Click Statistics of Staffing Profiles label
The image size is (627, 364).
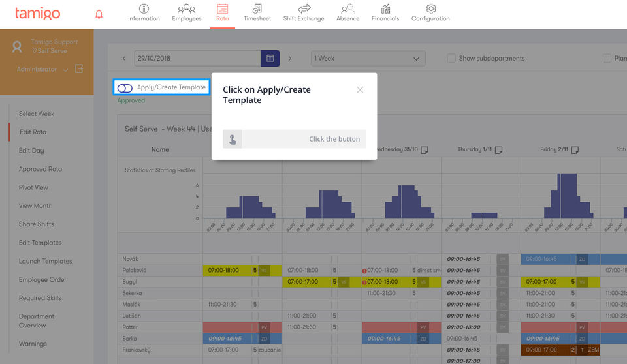160,170
